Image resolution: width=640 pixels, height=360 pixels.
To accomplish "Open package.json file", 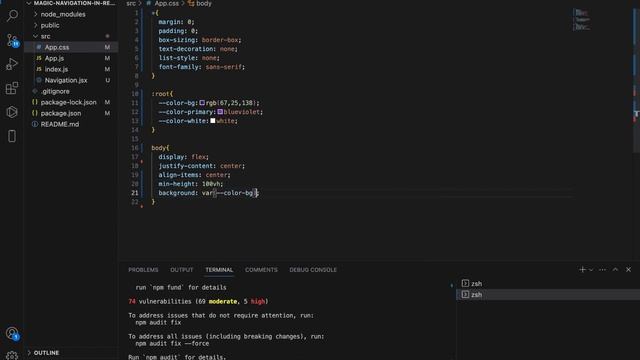I will (71, 113).
